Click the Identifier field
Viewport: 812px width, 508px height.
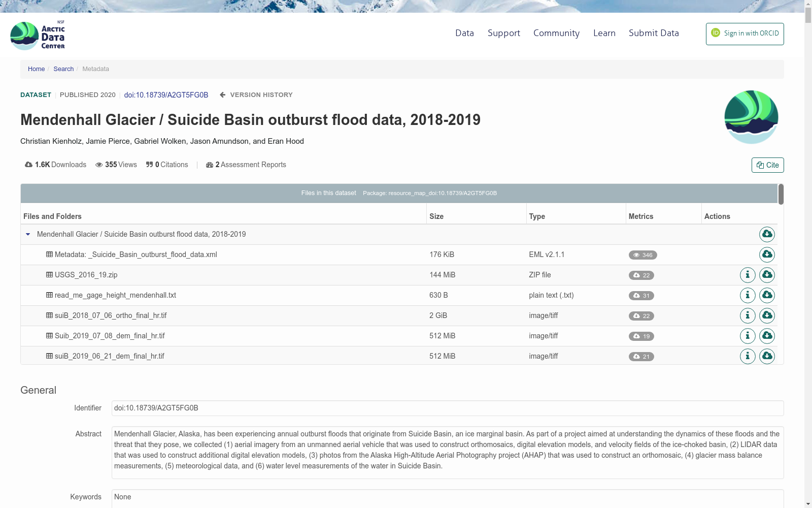pos(448,408)
